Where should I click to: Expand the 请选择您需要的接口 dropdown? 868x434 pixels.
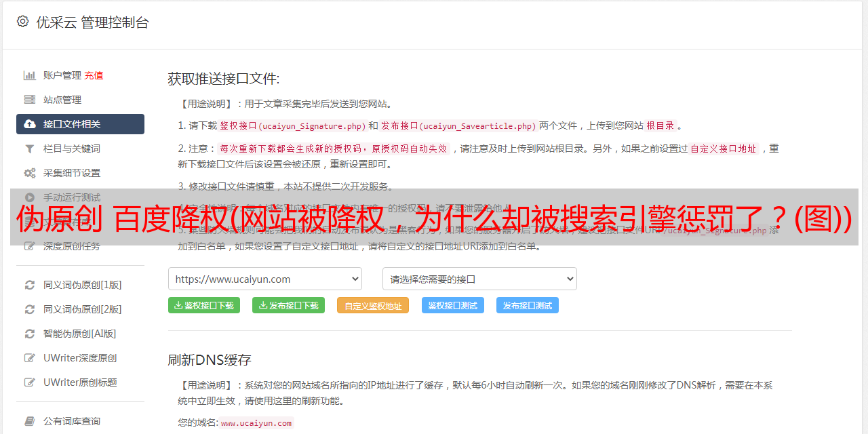pyautogui.click(x=479, y=279)
